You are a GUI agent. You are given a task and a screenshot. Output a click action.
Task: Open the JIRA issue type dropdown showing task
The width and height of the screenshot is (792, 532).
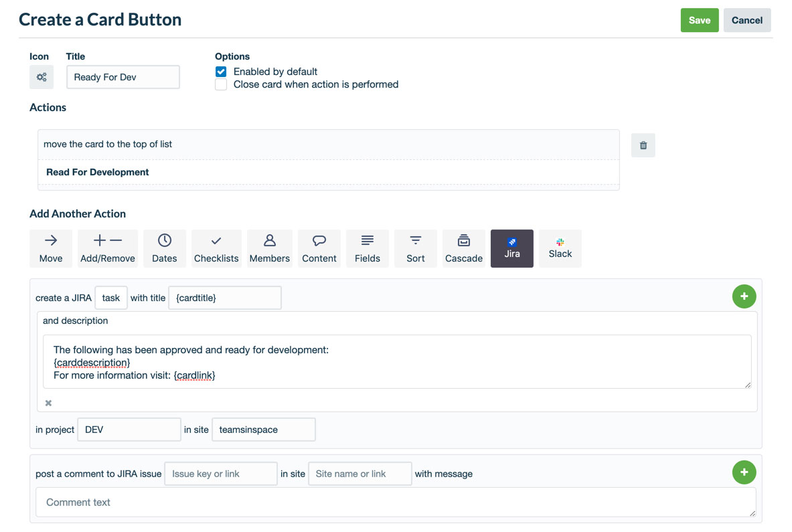[110, 298]
